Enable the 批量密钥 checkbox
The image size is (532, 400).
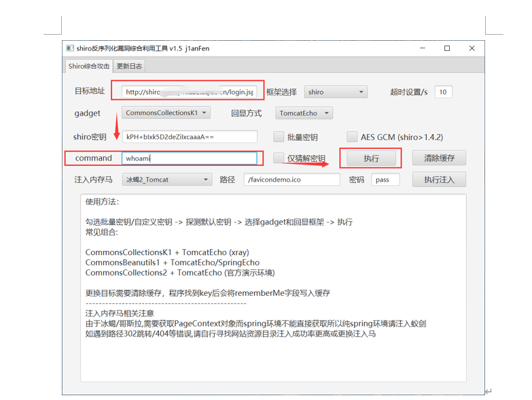coord(279,137)
